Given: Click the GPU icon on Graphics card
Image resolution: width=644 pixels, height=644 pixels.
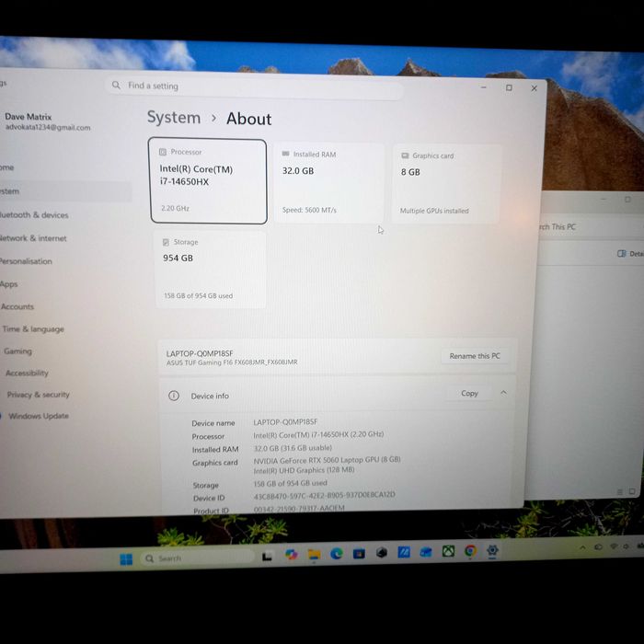Looking at the screenshot, I should pyautogui.click(x=405, y=155).
